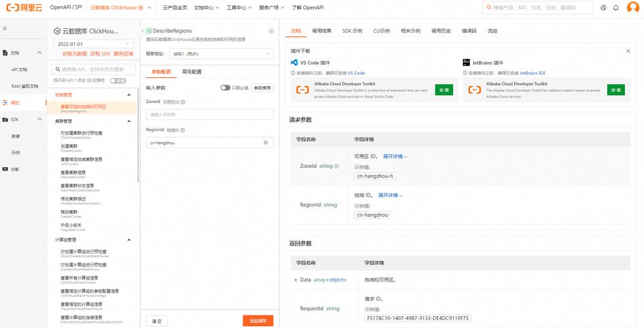The image size is (644, 328).
Task: Toggle the 只看必填 switch
Action: pos(225,88)
